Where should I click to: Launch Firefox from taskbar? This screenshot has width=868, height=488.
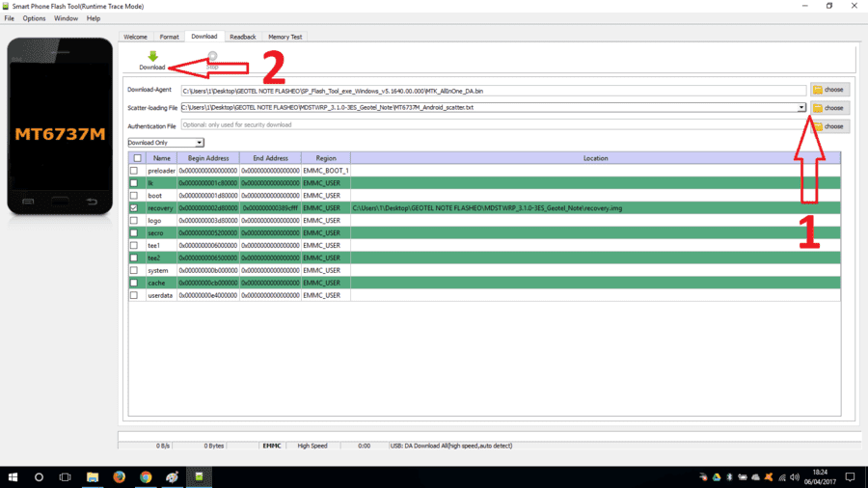click(x=119, y=477)
